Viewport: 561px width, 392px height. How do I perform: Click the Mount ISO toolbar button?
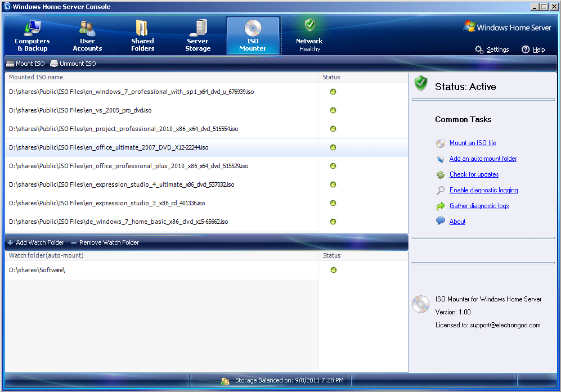click(26, 64)
